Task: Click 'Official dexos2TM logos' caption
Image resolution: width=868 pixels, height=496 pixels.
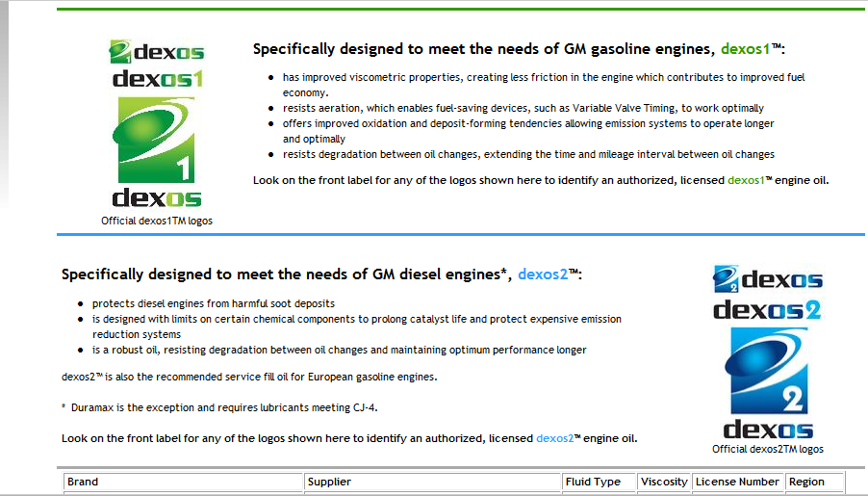Action: click(768, 449)
